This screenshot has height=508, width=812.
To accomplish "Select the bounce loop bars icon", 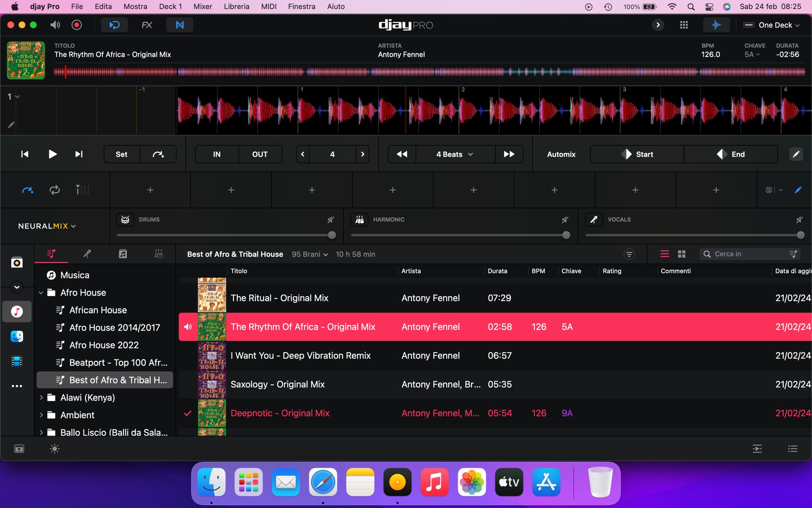I will 82,190.
